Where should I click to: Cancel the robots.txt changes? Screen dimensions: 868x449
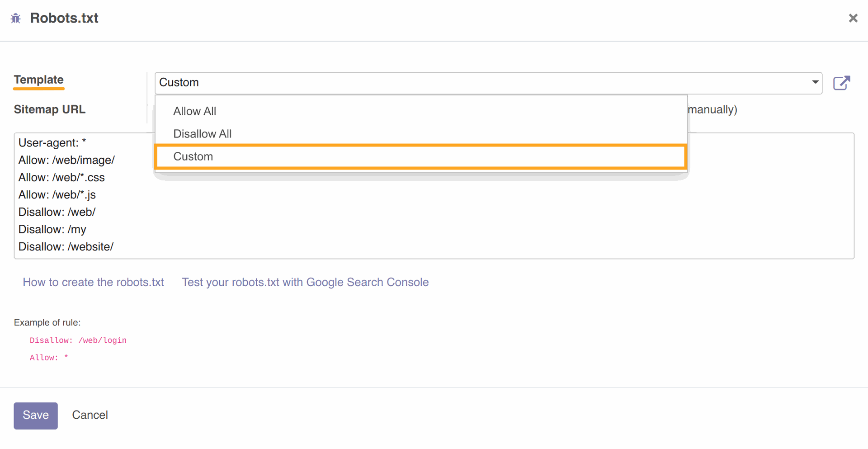pyautogui.click(x=90, y=415)
